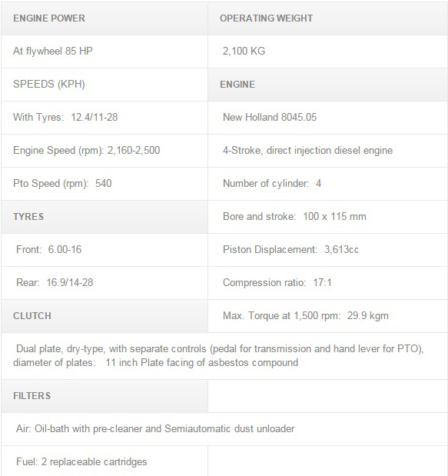Select With Tyres 12.4/11-28 cell
Viewport: 448px width, 476px height.
click(x=105, y=118)
